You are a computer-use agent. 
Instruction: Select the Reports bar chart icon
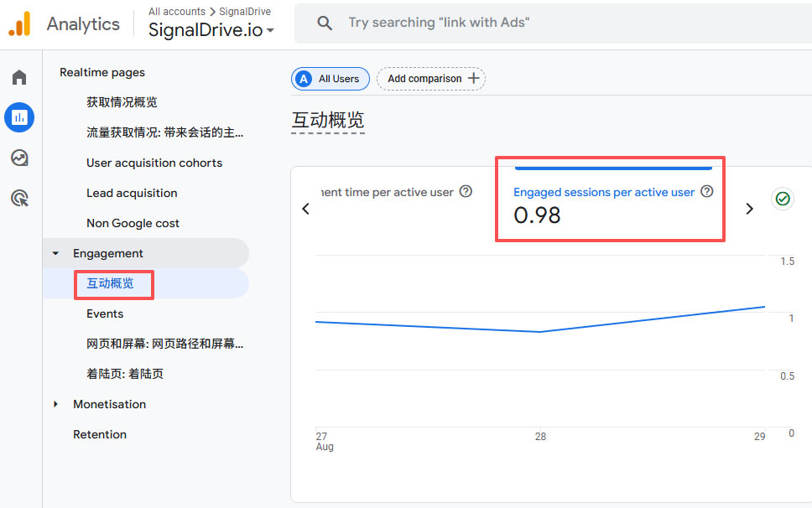click(x=19, y=117)
